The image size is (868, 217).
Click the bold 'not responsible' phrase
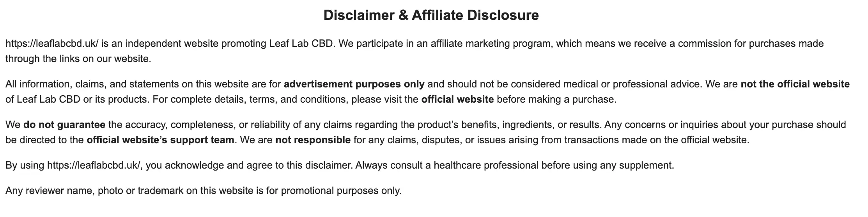(313, 140)
